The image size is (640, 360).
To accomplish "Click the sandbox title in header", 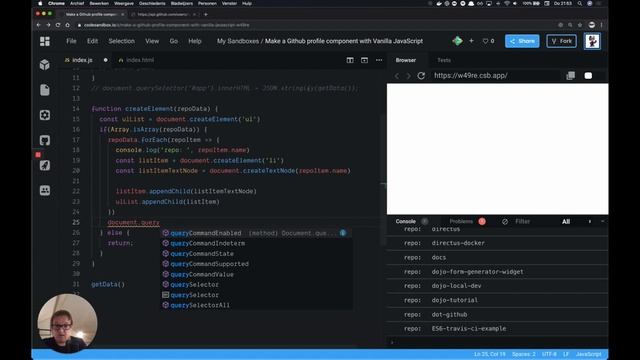I will [344, 41].
